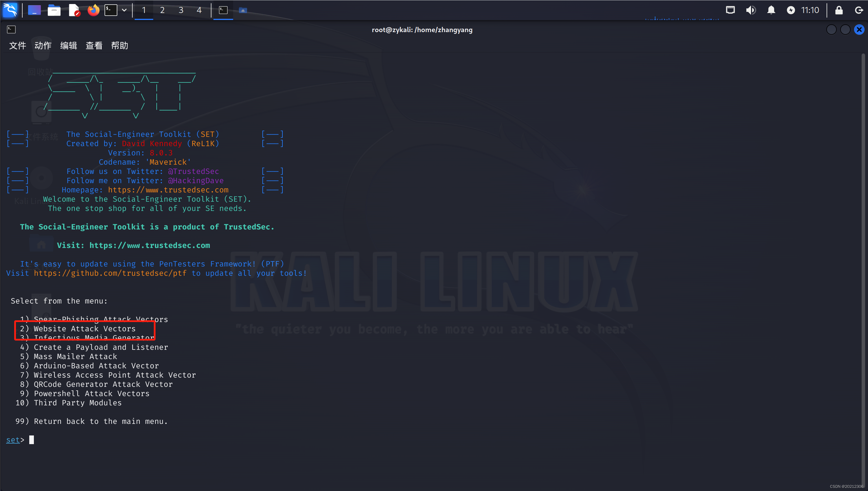Image resolution: width=868 pixels, height=491 pixels.
Task: Open the notifications bell icon
Action: click(771, 10)
